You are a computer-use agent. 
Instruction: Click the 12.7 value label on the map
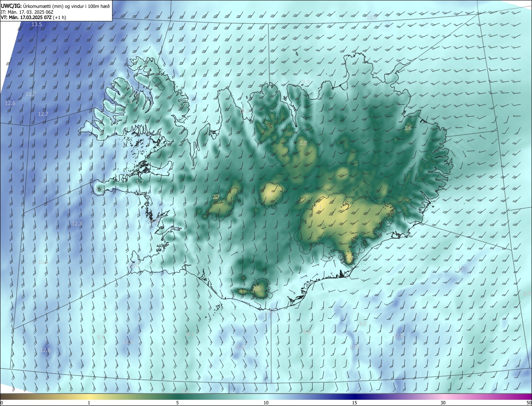(x=43, y=114)
